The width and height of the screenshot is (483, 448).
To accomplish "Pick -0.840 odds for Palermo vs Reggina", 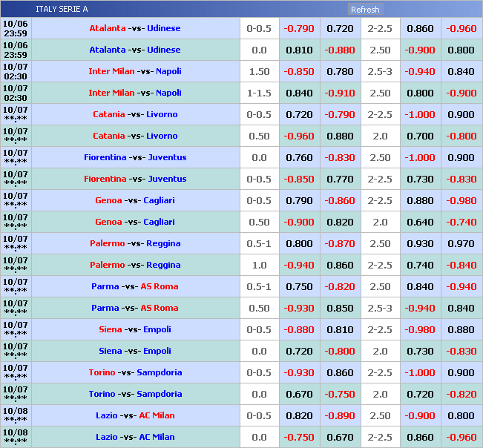I will click(x=461, y=265).
